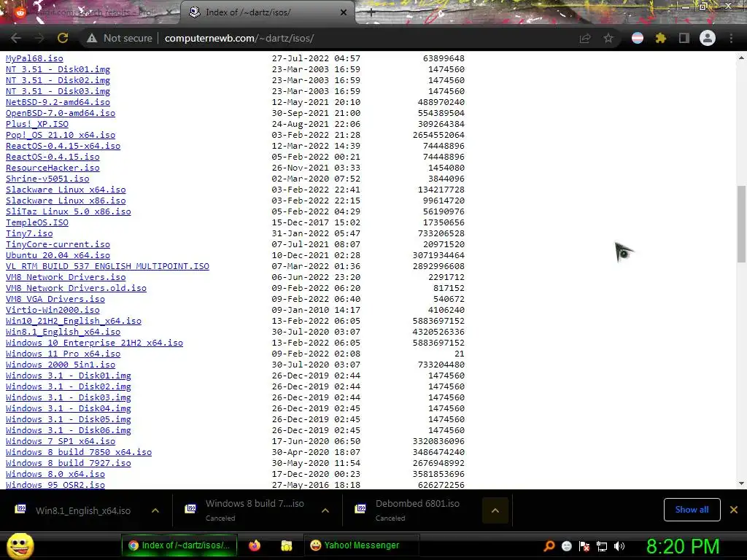Download MyPal68.iso
This screenshot has width=747, height=560.
point(34,58)
